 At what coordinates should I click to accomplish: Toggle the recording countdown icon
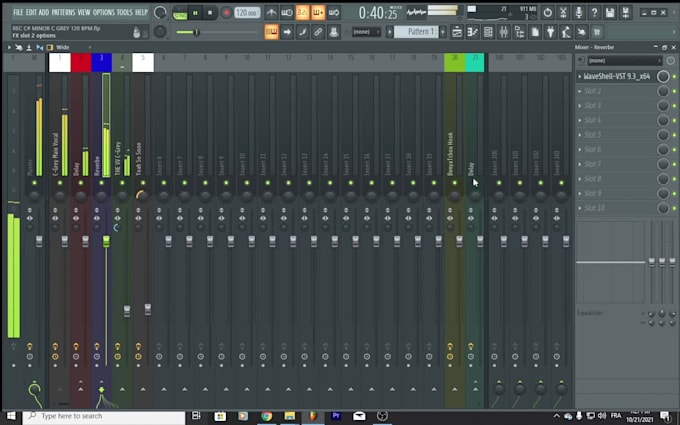click(302, 13)
